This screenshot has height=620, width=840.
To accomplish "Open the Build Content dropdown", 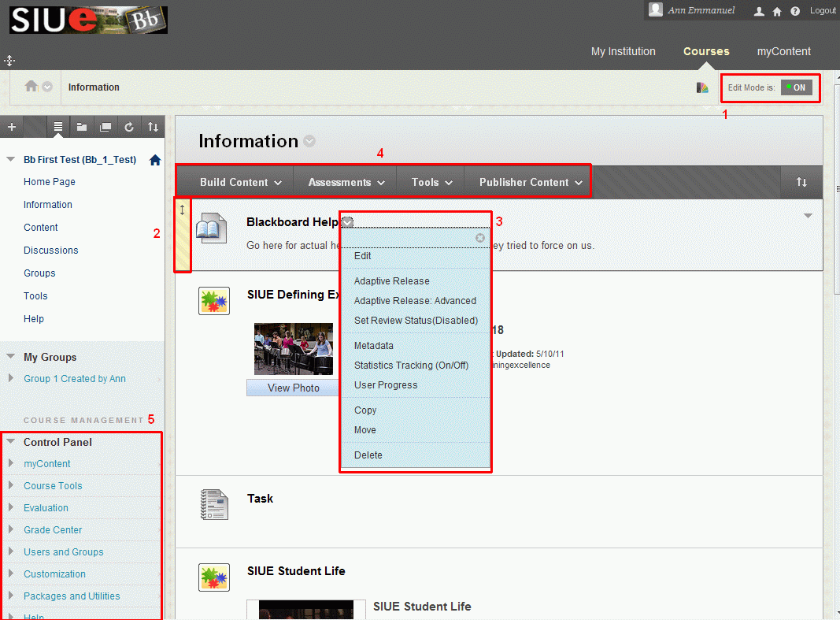I will pos(240,182).
